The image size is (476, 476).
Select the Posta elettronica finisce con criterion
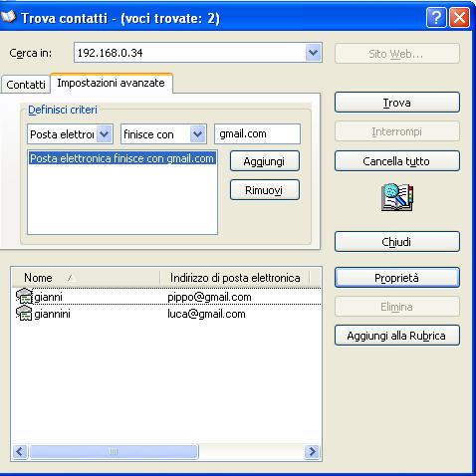pyautogui.click(x=121, y=158)
